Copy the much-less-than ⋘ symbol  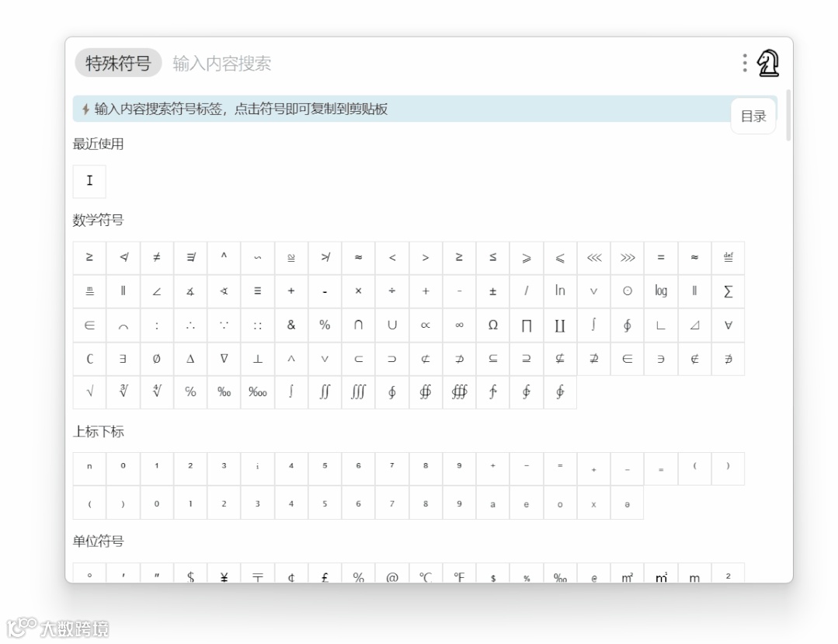click(594, 258)
